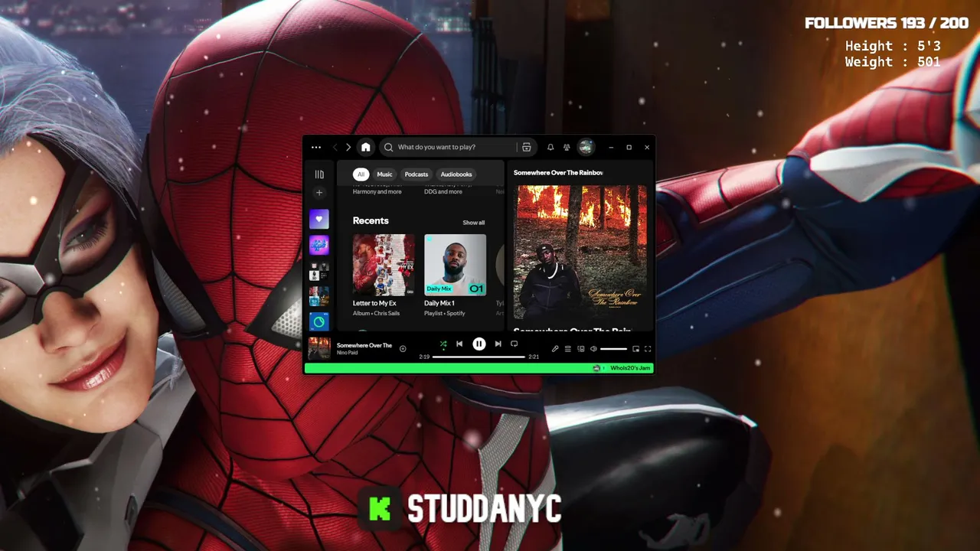Select the All filter chip
Viewport: 980px width, 551px height.
click(x=361, y=174)
